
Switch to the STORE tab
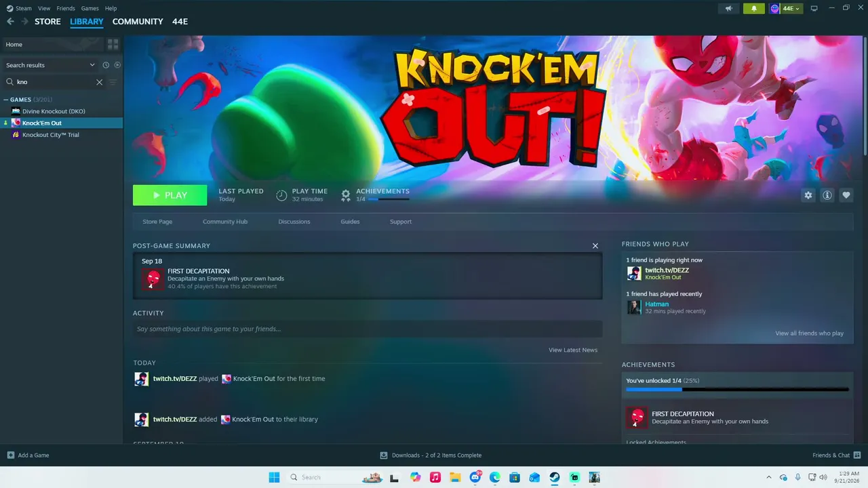click(x=47, y=22)
